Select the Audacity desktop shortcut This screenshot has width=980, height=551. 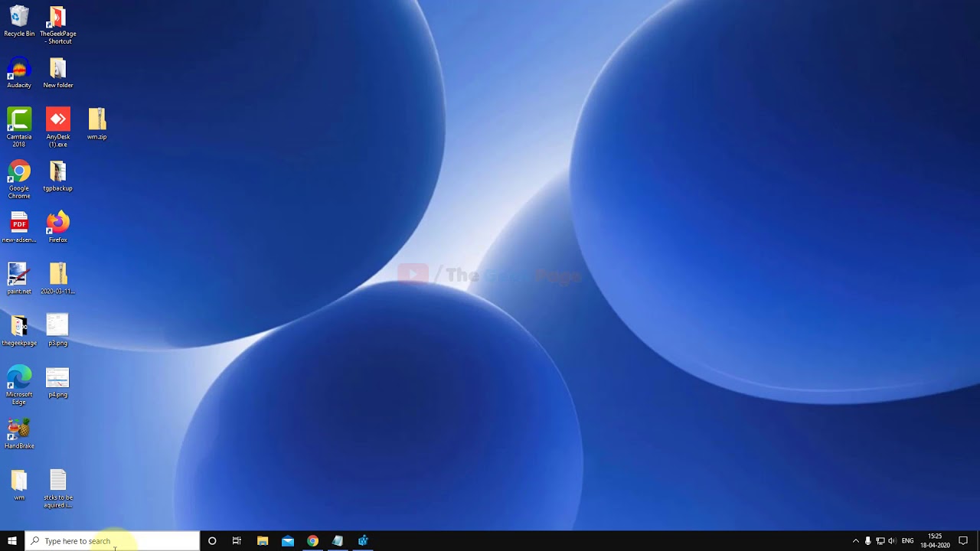pos(19,73)
